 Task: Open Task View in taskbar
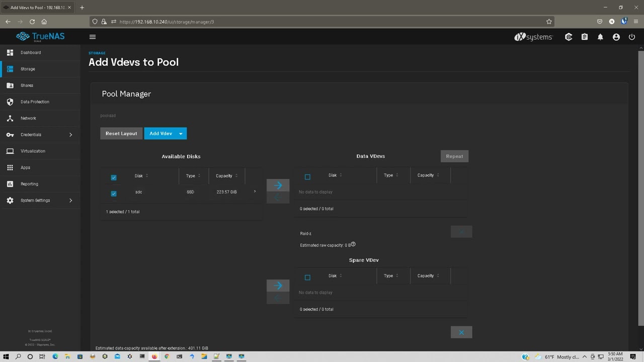pos(42,356)
